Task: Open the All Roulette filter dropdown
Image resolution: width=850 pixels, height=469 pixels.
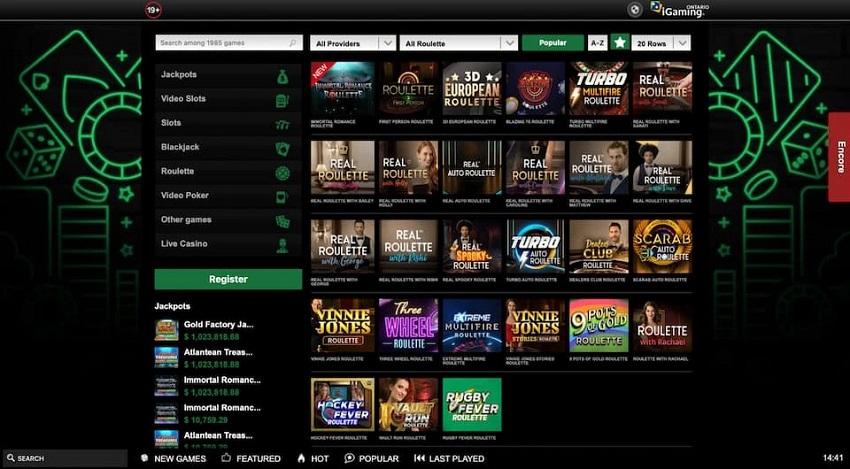Action: 459,43
